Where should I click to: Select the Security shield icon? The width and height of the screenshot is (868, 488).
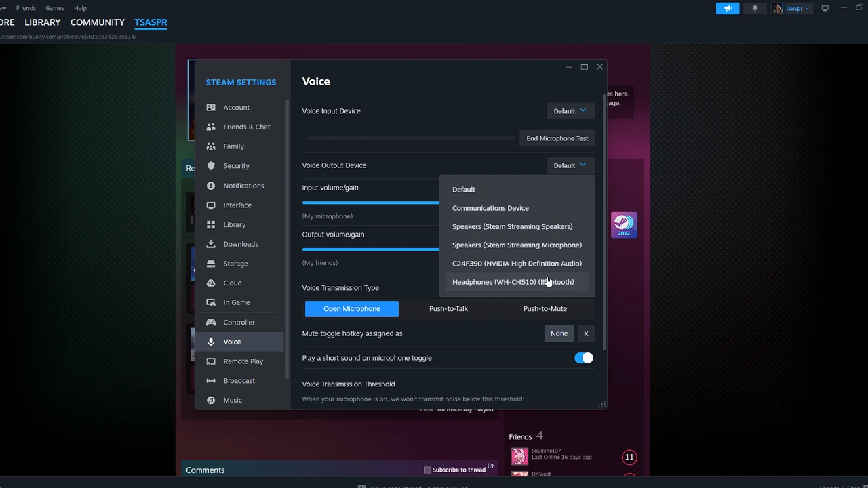tap(211, 165)
